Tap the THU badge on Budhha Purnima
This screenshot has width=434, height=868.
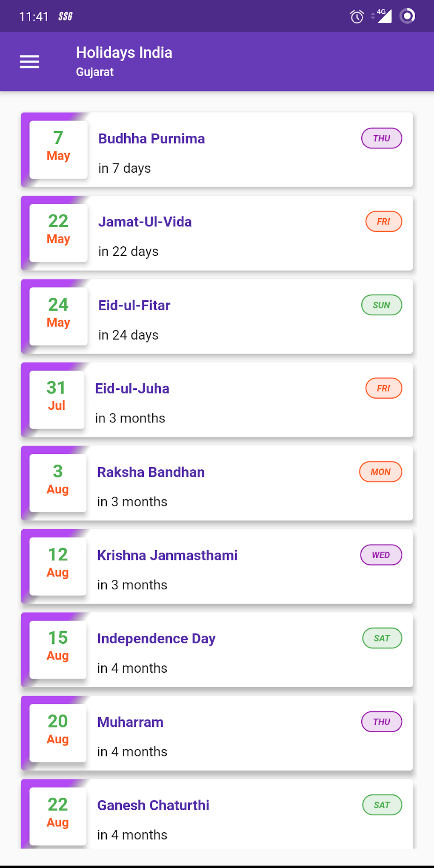pyautogui.click(x=381, y=138)
